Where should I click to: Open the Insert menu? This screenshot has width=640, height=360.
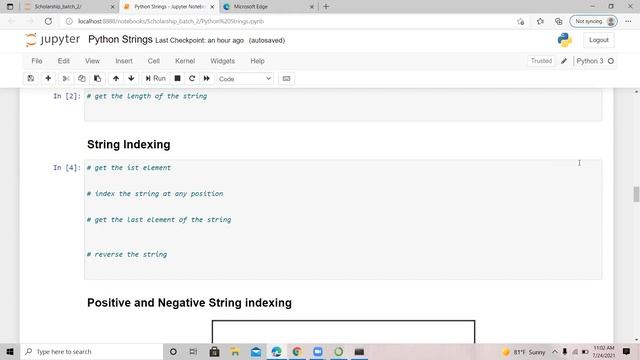coord(124,61)
